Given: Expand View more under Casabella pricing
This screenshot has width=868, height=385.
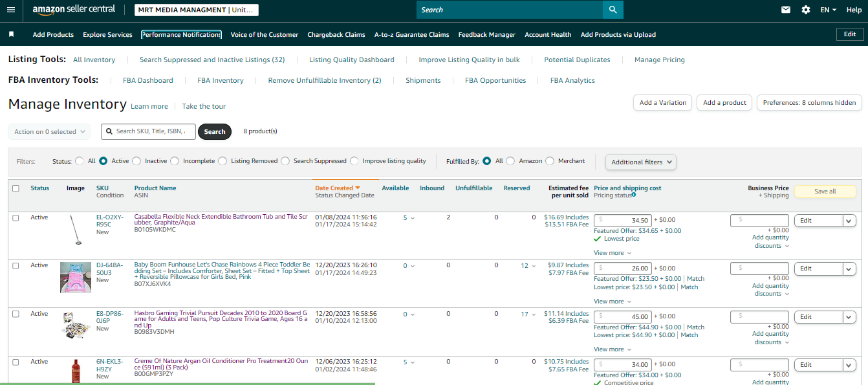Looking at the screenshot, I should [612, 253].
